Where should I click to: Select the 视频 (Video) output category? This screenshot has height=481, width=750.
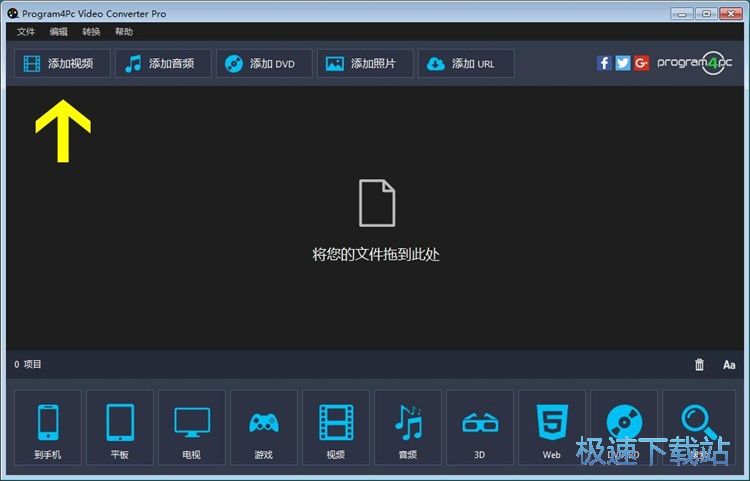[x=336, y=427]
